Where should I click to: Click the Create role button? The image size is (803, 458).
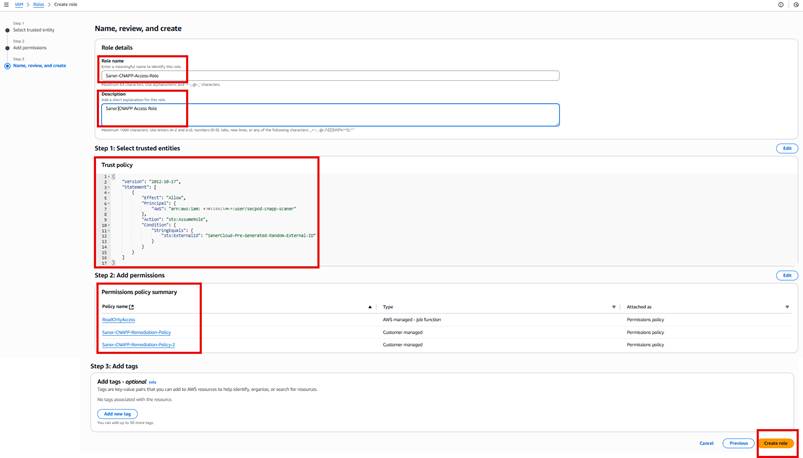776,443
